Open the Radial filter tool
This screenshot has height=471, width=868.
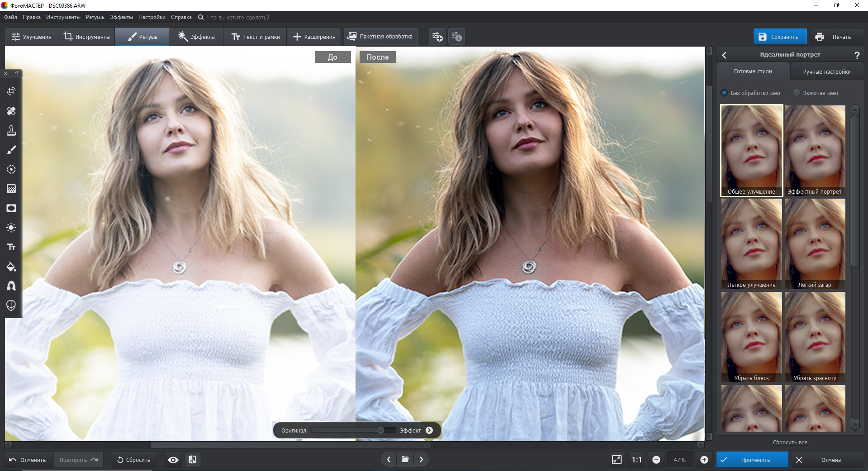click(x=11, y=170)
